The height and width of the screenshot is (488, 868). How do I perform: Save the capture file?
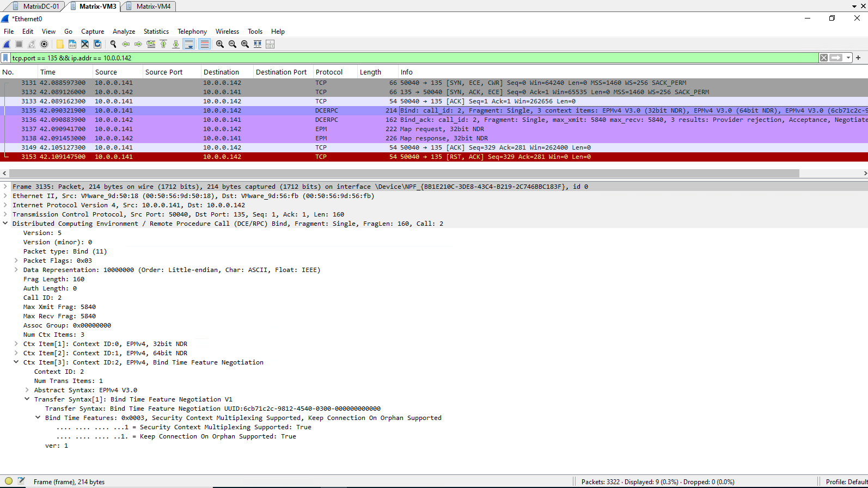[72, 44]
